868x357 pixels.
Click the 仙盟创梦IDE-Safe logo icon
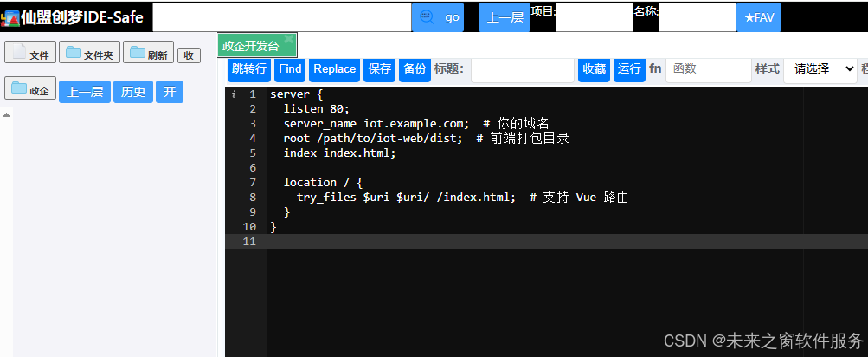click(x=10, y=17)
